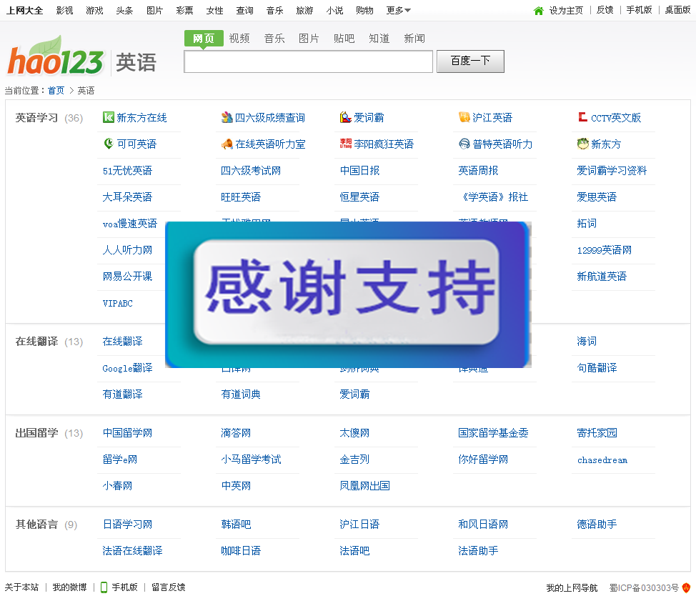Click the green home icon for 设为主页

pyautogui.click(x=538, y=11)
